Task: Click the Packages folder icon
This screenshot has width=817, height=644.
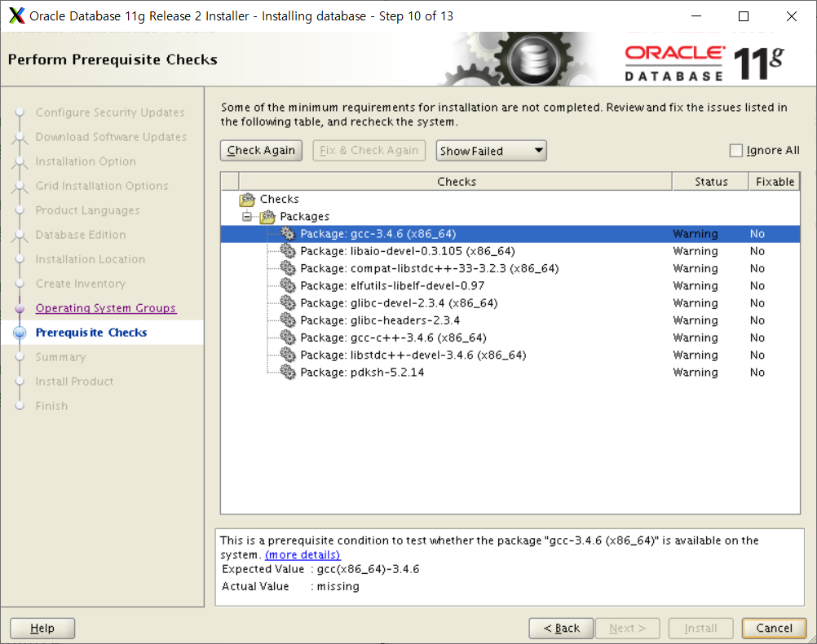Action: [267, 216]
